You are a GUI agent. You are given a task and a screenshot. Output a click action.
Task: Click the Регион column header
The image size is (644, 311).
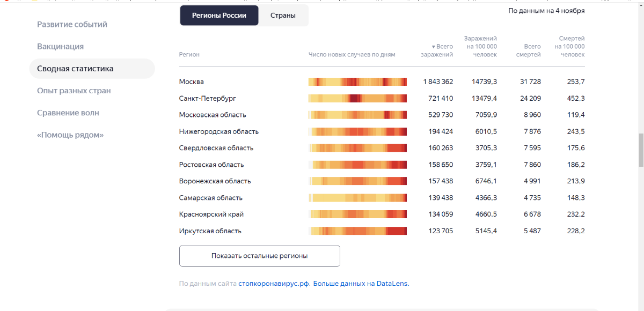click(x=189, y=55)
